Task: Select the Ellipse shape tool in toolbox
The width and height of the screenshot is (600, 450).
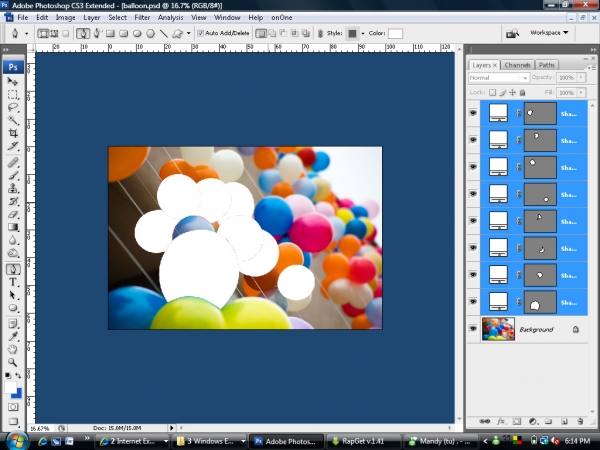Action: click(13, 308)
